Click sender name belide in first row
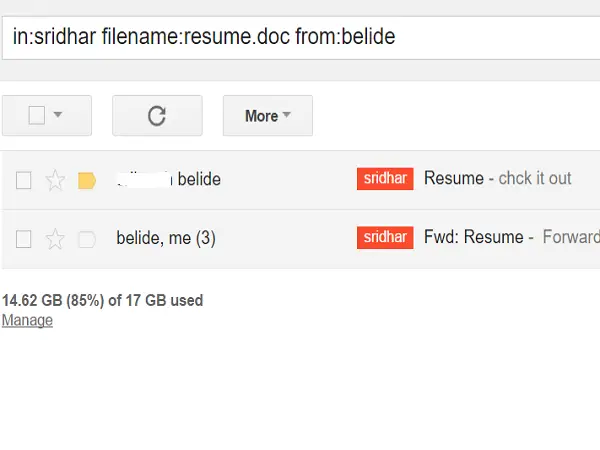The image size is (600, 450). tap(199, 179)
